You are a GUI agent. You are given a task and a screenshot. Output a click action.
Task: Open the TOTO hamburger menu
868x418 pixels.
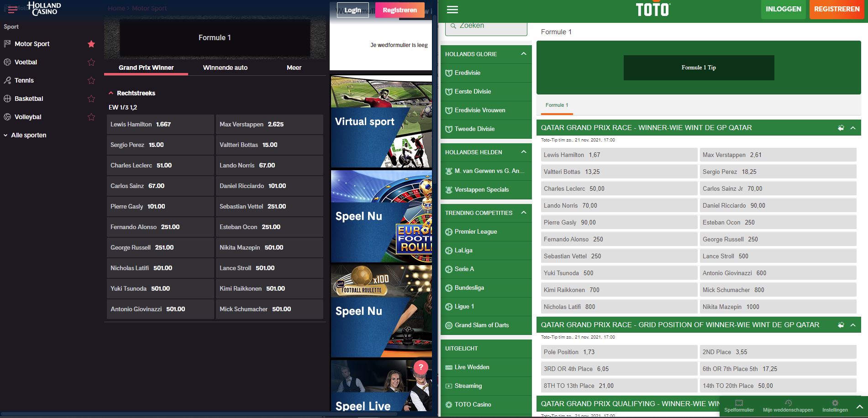pyautogui.click(x=452, y=10)
